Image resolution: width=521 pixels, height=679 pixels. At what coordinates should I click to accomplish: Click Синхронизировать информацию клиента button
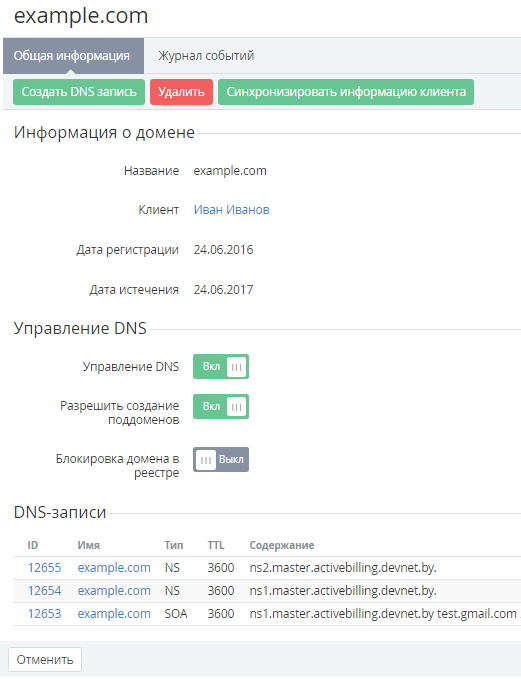(x=346, y=92)
